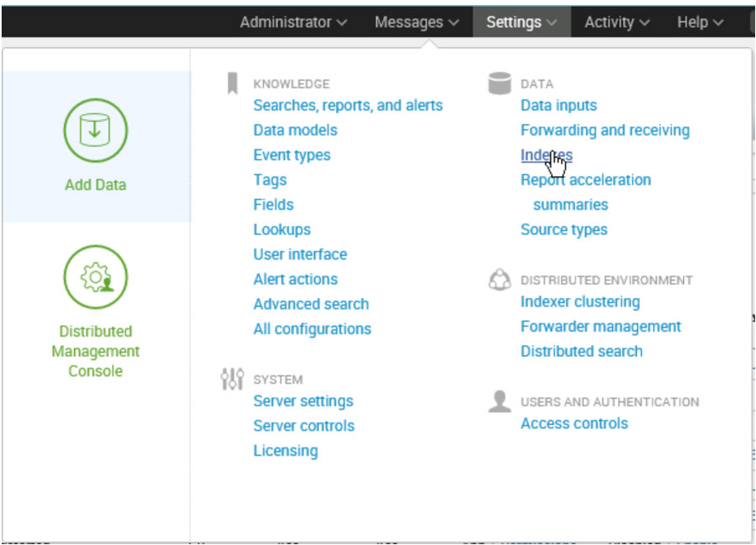Click the Distributed Environment cluster icon

(x=500, y=280)
